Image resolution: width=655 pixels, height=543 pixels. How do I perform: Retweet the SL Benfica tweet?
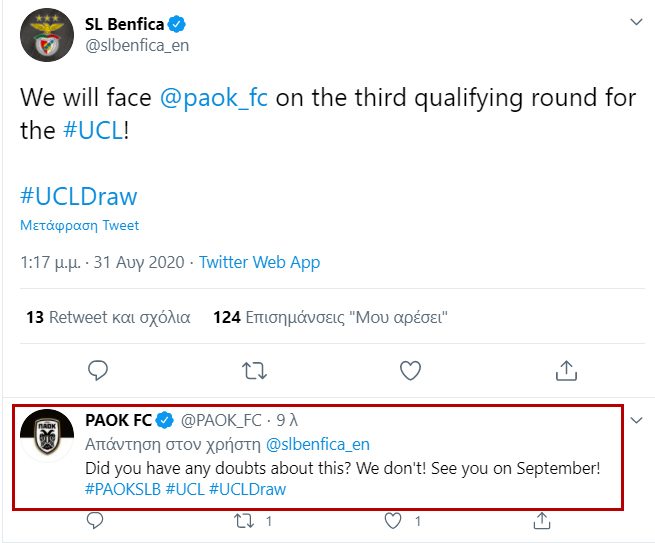[x=254, y=370]
